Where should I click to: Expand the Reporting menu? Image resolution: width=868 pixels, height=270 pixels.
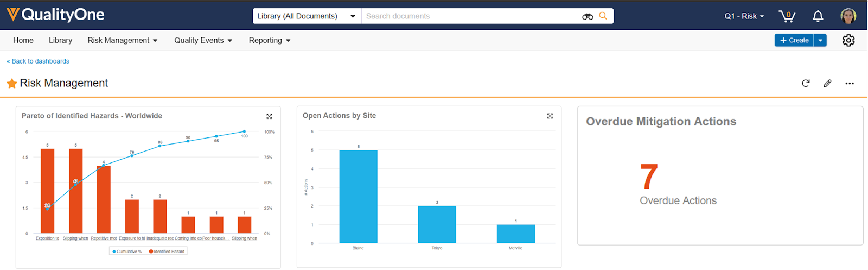point(270,40)
